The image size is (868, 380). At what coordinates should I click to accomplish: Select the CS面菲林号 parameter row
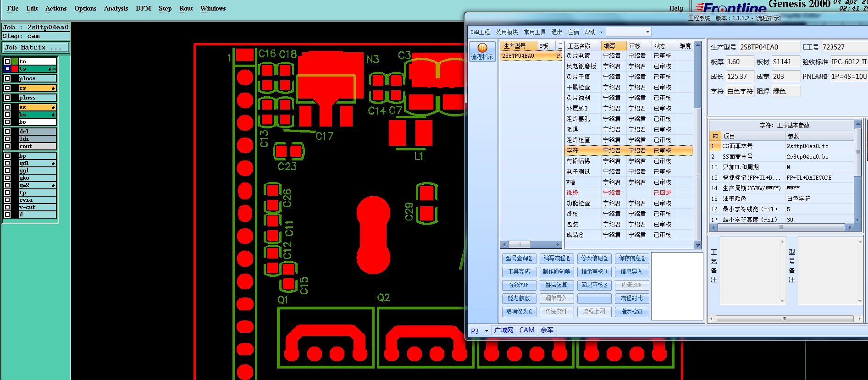[781, 146]
